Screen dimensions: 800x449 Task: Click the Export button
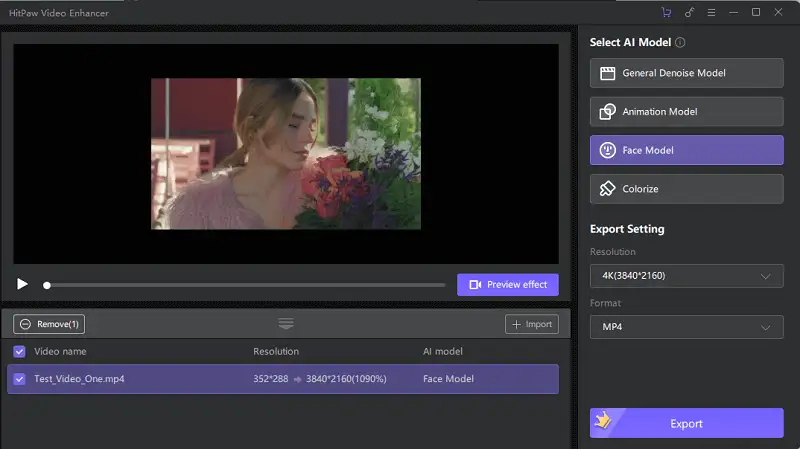pyautogui.click(x=686, y=423)
